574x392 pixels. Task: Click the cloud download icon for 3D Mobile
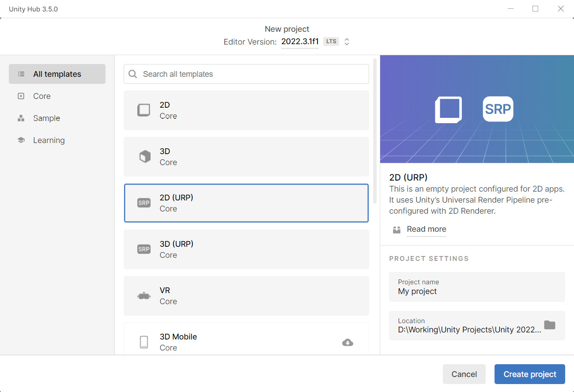pyautogui.click(x=347, y=343)
